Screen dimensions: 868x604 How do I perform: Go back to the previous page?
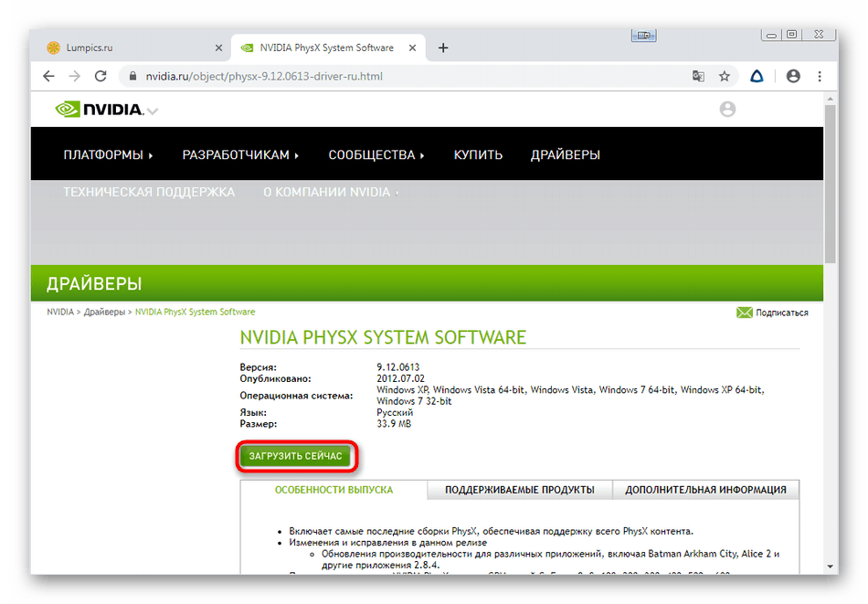coord(48,77)
